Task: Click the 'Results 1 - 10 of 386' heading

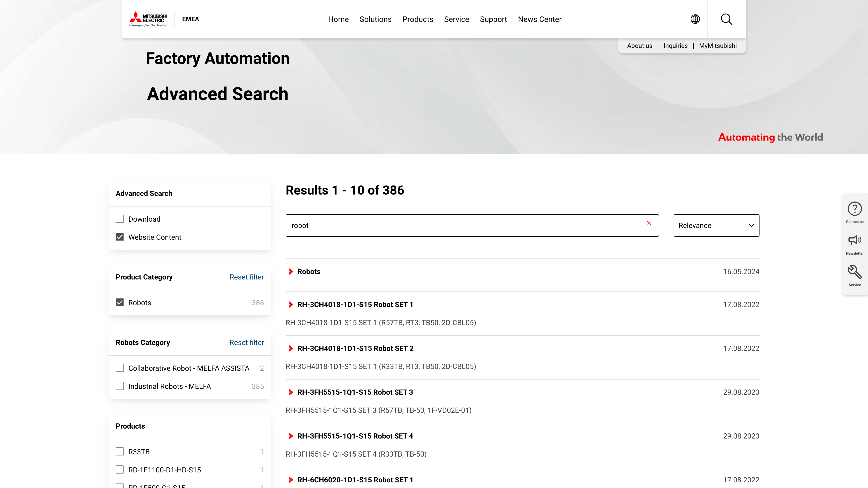Action: tap(345, 190)
